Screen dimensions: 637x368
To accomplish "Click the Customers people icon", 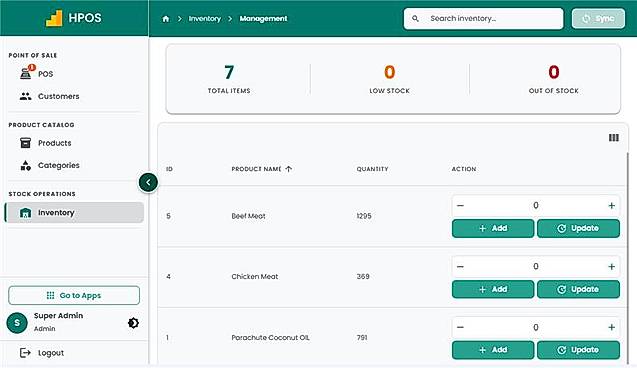I will click(26, 96).
